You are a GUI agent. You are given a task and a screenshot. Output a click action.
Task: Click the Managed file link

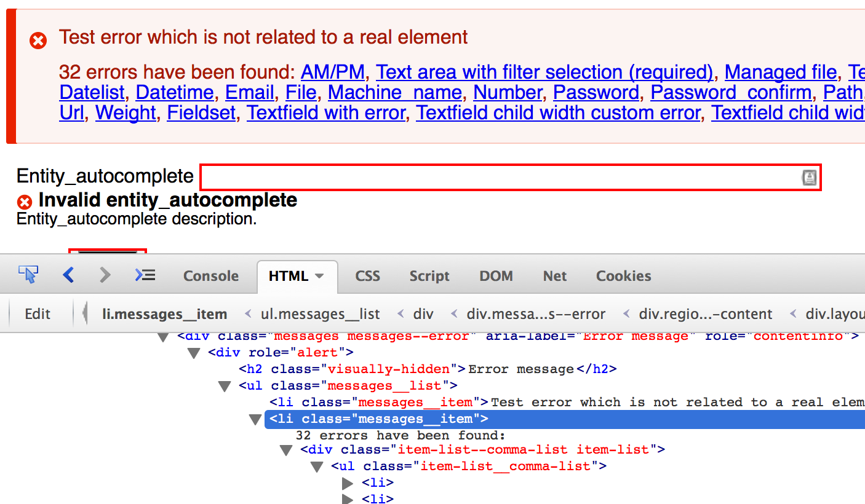coord(780,72)
